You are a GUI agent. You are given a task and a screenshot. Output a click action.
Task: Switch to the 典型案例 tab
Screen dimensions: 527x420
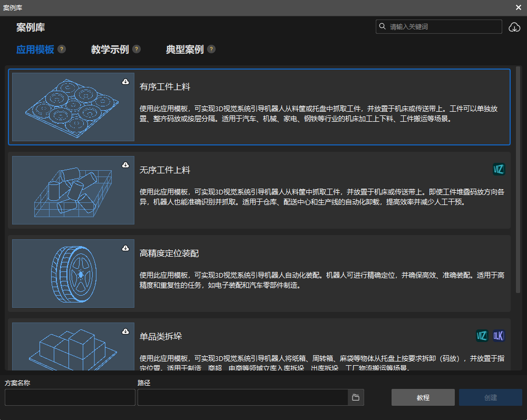pos(184,49)
